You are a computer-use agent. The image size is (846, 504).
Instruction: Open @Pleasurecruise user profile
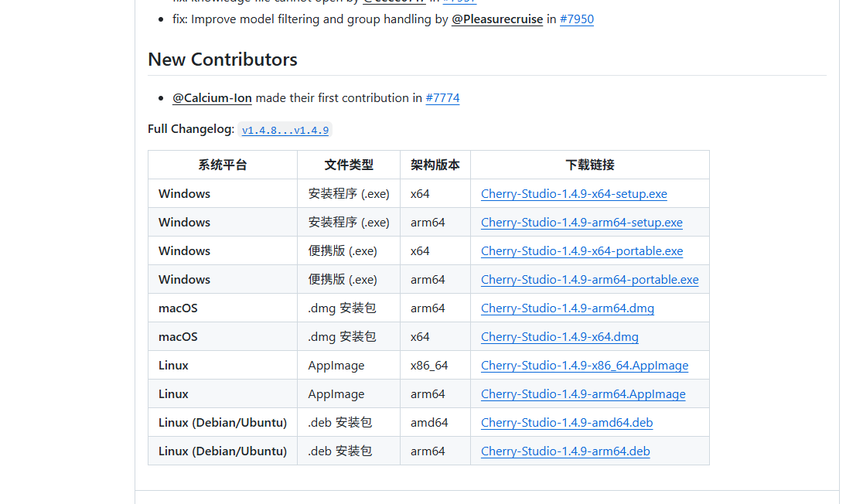coord(497,19)
